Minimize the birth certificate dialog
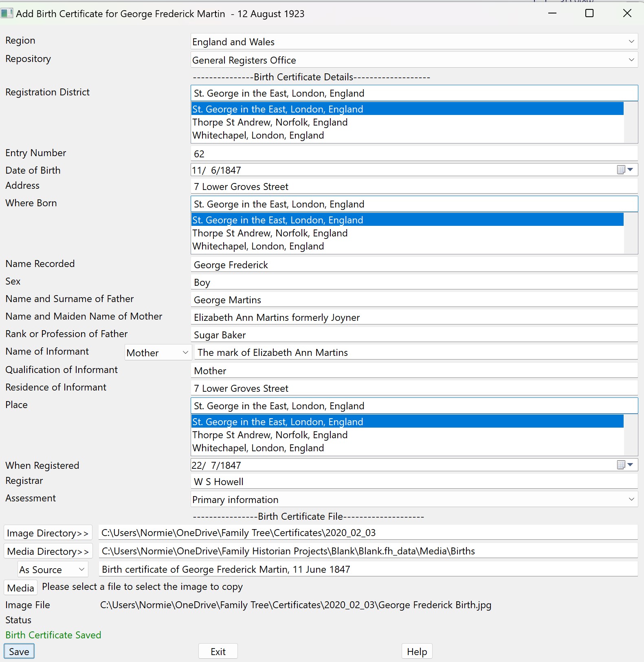This screenshot has width=644, height=662. pos(552,13)
